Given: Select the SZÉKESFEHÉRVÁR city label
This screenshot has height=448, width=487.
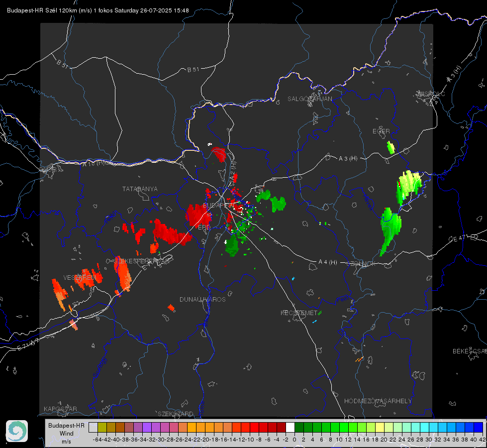Looking at the screenshot, I should point(142,261).
